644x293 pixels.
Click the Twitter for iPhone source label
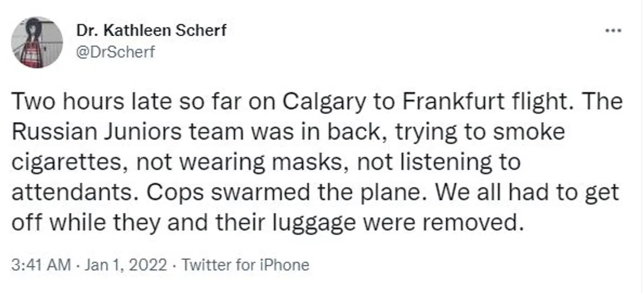tap(246, 265)
